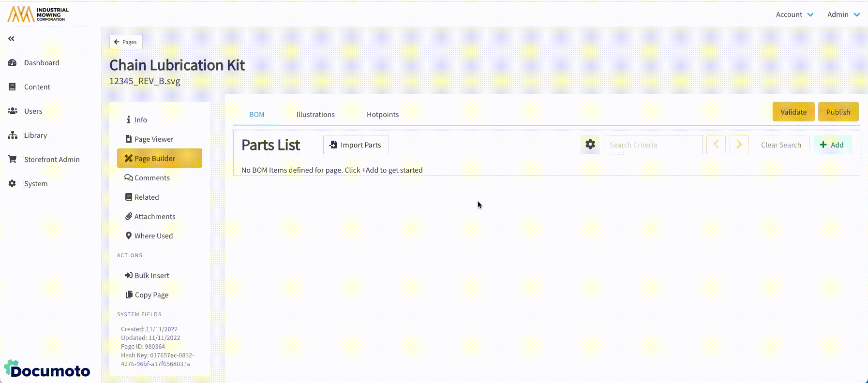Expand the Account dropdown
The image size is (868, 383).
[794, 15]
